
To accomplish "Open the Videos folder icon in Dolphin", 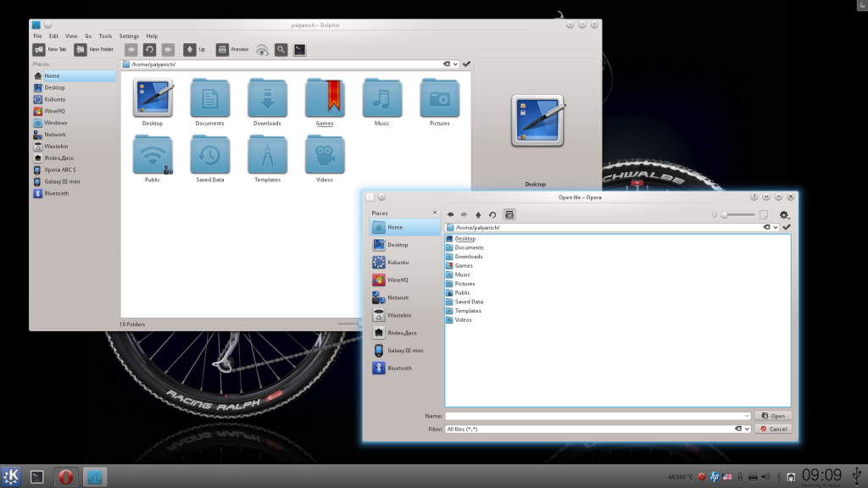I will click(325, 158).
